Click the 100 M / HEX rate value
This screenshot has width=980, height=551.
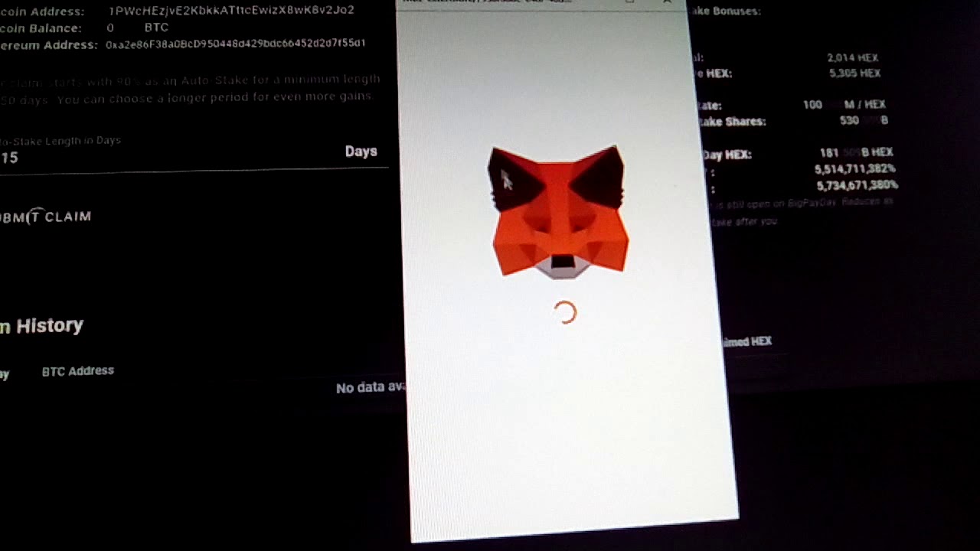click(x=844, y=105)
